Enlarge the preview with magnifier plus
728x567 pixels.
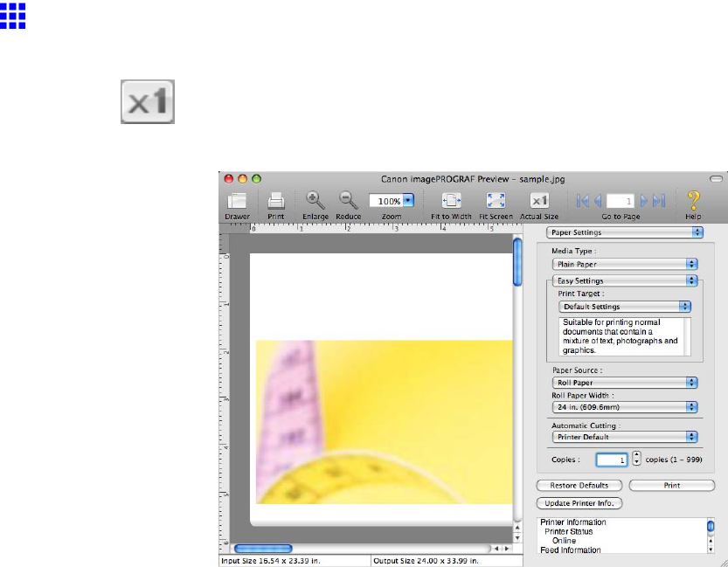point(315,200)
